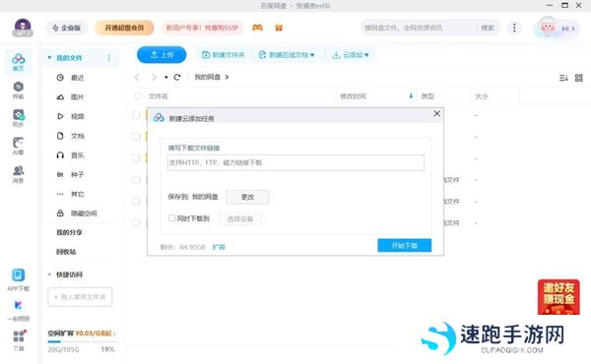This screenshot has width=591, height=364.
Task: Open the AI看 icon in sidebar
Action: pos(18,146)
